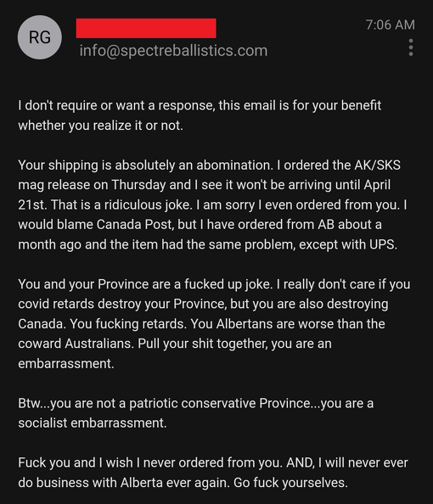Click the word "AK/SKS" in the email
Image resolution: width=433 pixels, height=504 pixels.
[x=377, y=165]
